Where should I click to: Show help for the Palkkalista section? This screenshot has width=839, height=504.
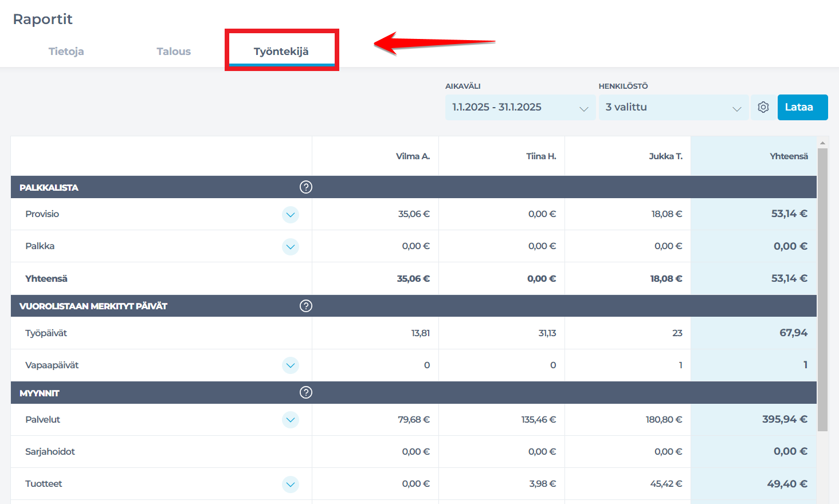pos(306,187)
